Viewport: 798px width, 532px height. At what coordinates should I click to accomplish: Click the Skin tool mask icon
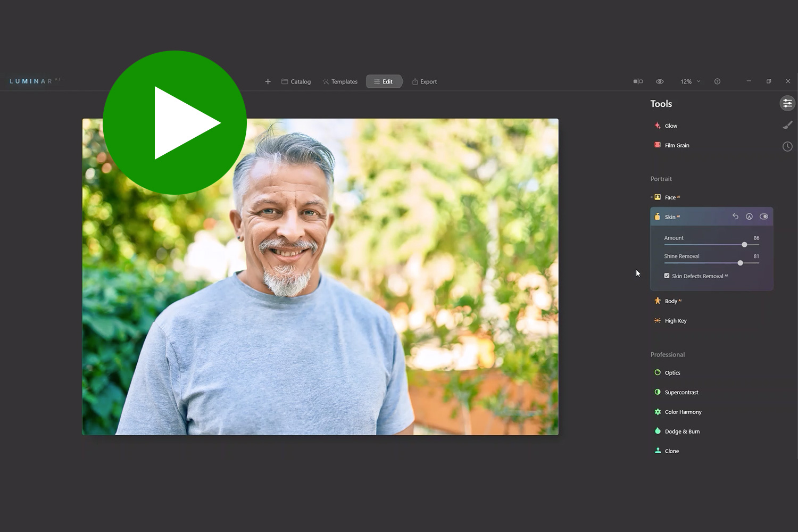pyautogui.click(x=749, y=217)
